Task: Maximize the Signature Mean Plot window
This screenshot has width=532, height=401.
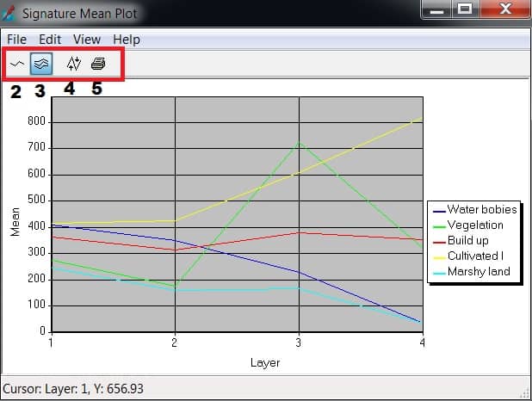Action: [465, 9]
